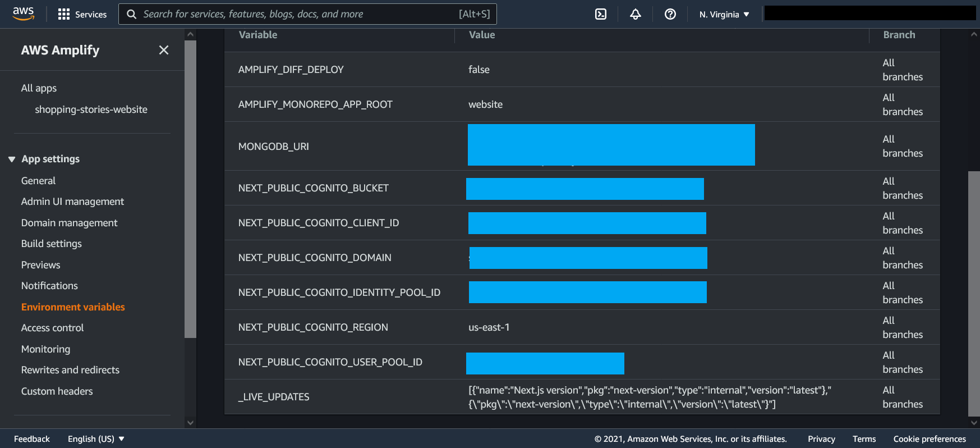Open the N. Virginia region dropdown
980x448 pixels.
[724, 14]
